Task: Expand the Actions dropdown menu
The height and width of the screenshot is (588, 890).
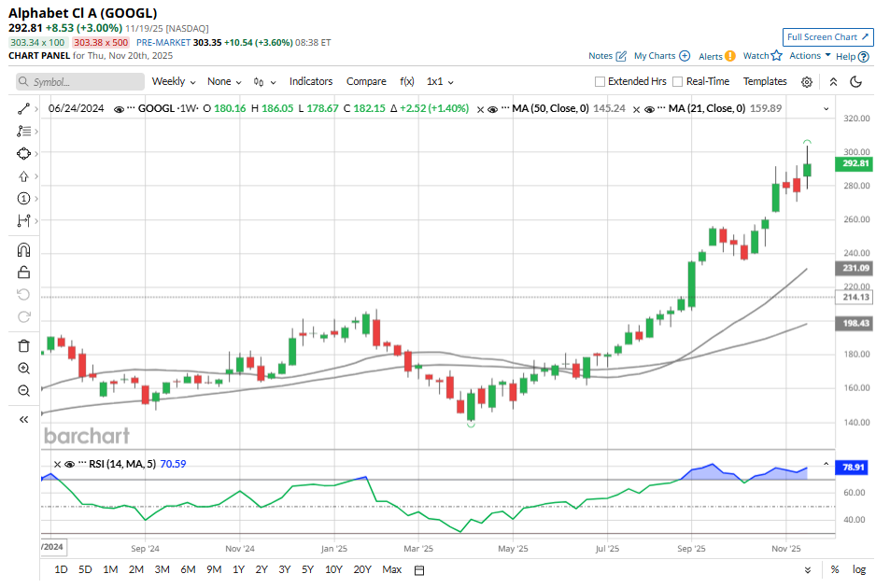Action: [809, 56]
